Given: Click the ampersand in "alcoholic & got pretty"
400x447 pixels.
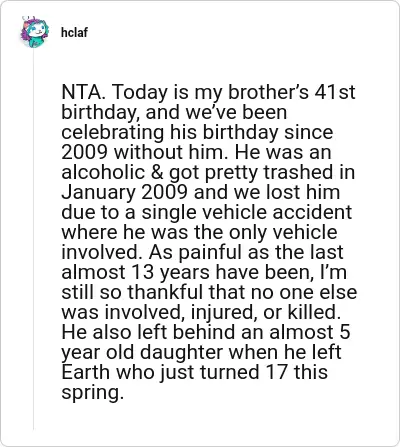Looking at the screenshot, I should 157,172.
